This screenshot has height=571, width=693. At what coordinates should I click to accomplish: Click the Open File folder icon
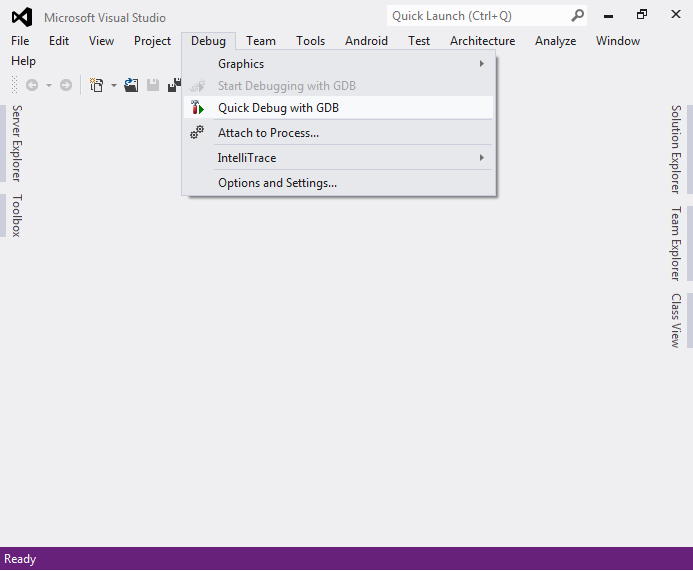tap(131, 85)
